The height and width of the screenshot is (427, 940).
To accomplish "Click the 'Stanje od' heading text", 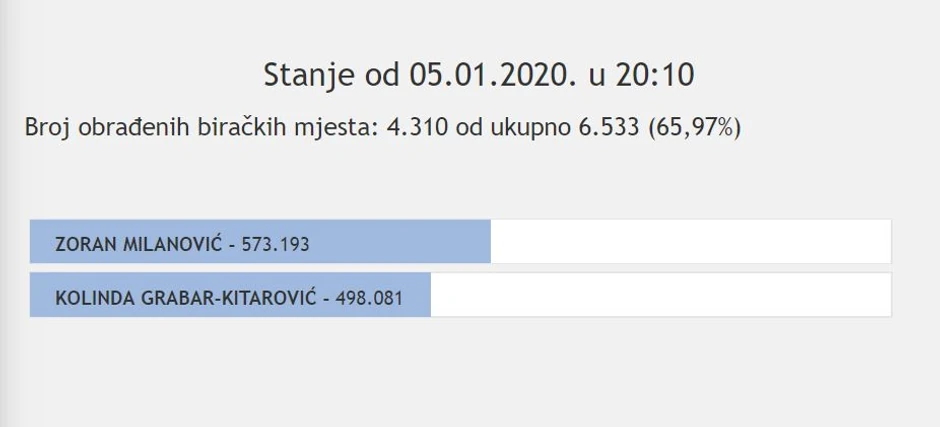I will point(332,75).
